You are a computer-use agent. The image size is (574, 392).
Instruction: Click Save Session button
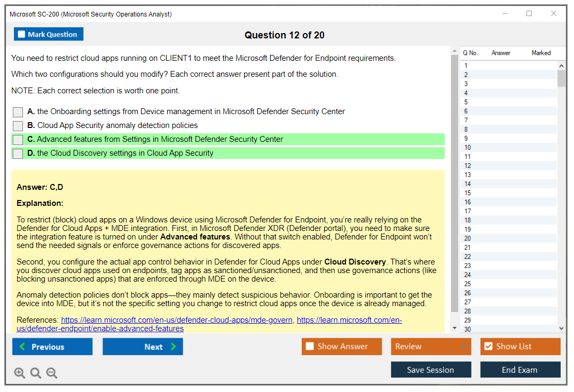pos(430,370)
